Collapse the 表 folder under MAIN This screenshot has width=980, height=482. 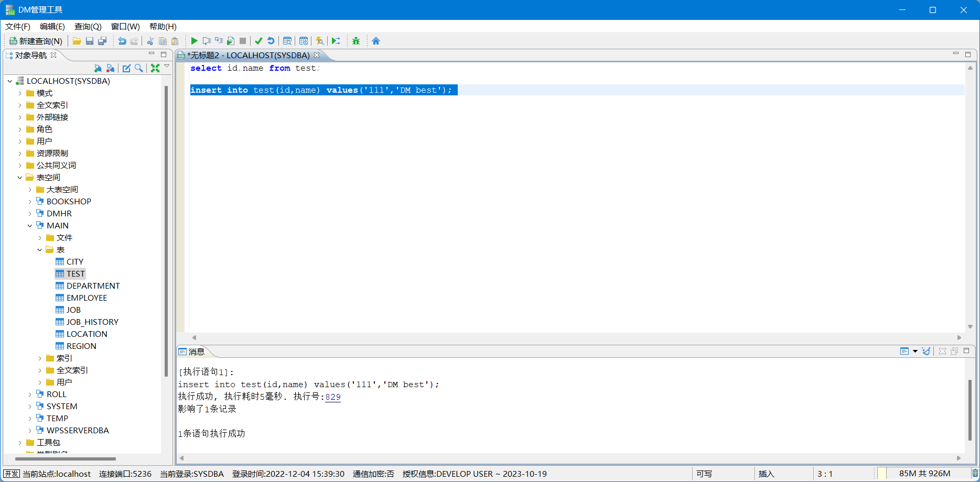40,250
